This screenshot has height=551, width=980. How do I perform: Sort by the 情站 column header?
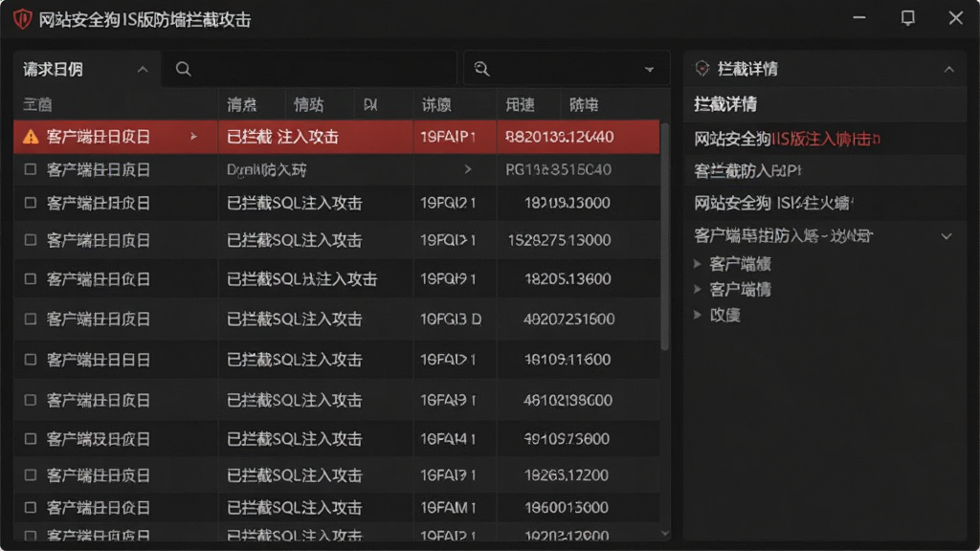coord(309,105)
